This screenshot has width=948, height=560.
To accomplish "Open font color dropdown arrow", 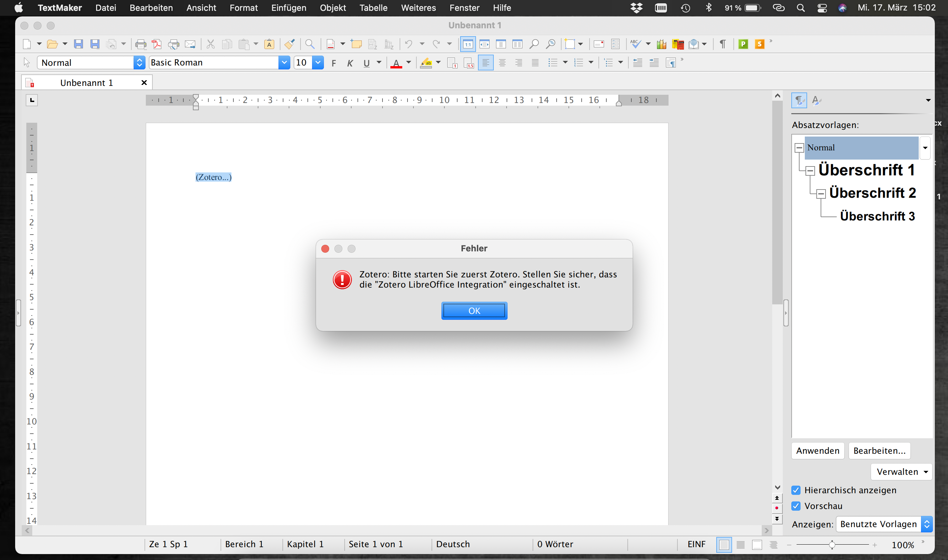I will pos(408,62).
